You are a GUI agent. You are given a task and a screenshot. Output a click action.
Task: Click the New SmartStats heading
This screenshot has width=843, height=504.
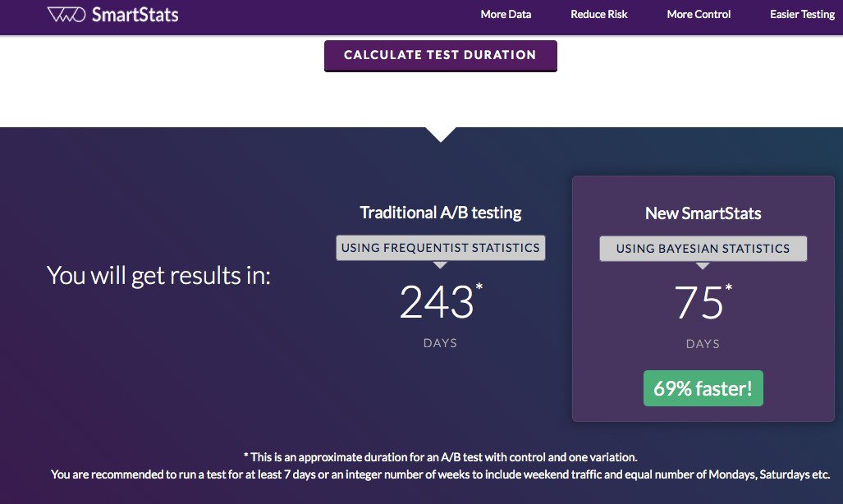coord(703,213)
